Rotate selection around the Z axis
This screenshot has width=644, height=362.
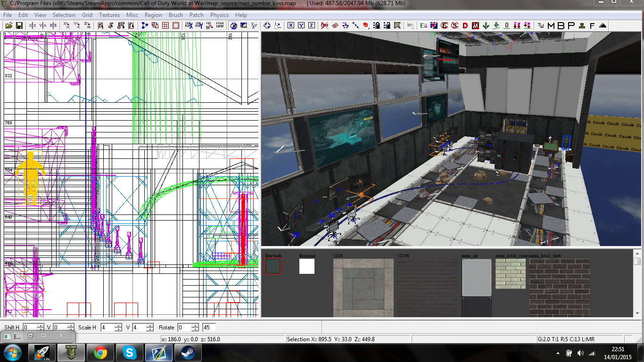[87, 25]
